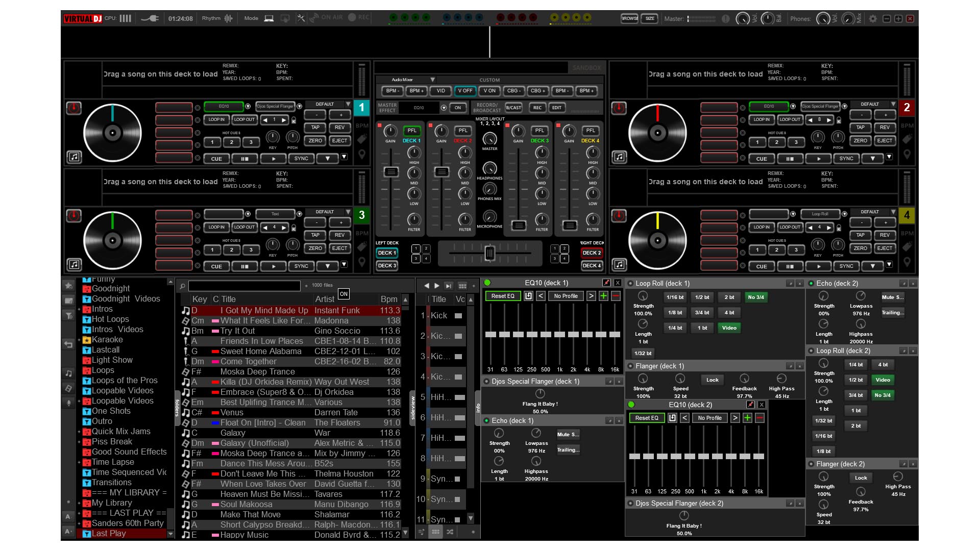Toggle No 3/4 in Loop Roll (deck 2)
Viewport: 980px width, 551px height.
pos(883,395)
